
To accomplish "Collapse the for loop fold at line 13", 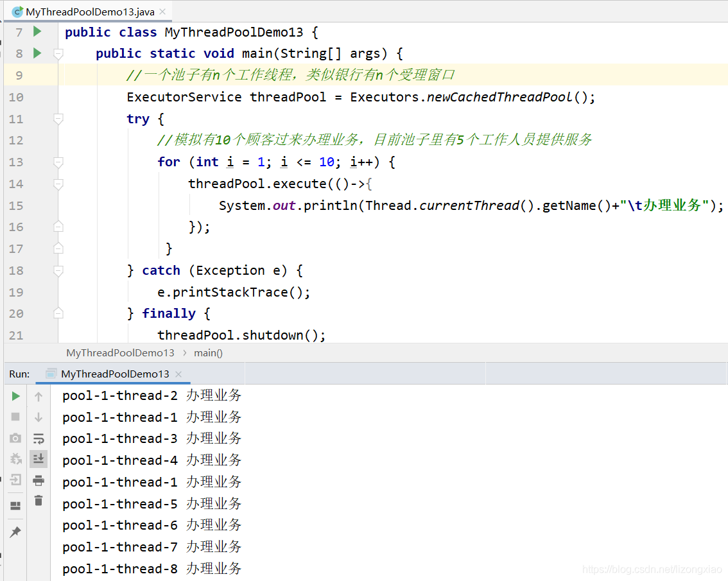I will (58, 162).
